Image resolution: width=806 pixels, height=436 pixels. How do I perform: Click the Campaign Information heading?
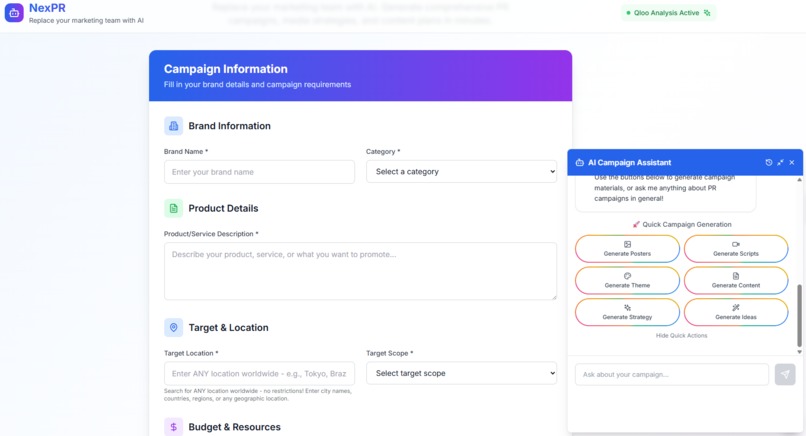226,69
